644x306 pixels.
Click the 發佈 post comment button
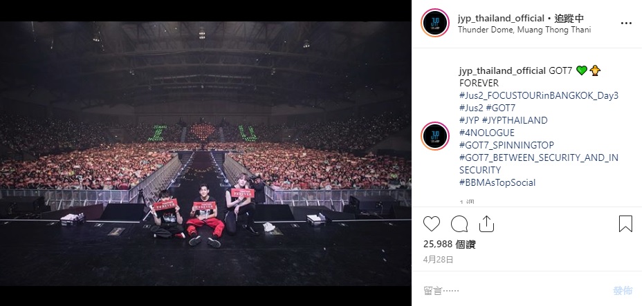pyautogui.click(x=623, y=291)
